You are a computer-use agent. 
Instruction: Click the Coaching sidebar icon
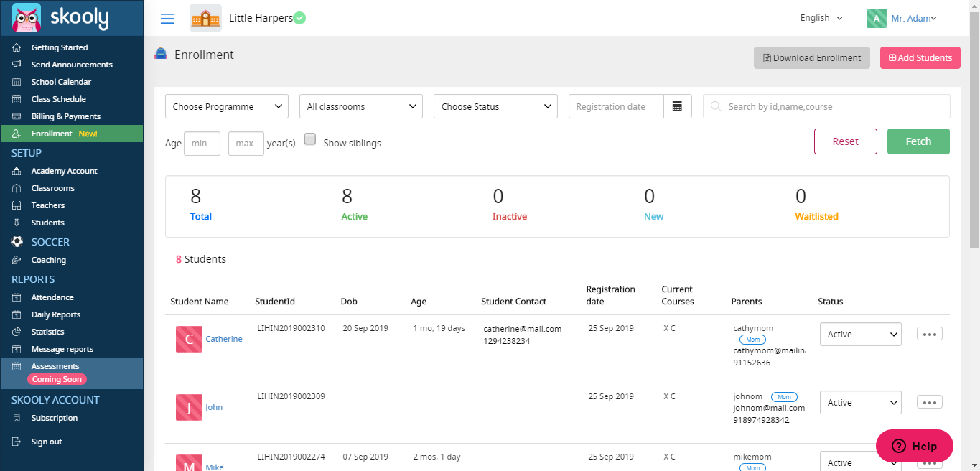17,260
